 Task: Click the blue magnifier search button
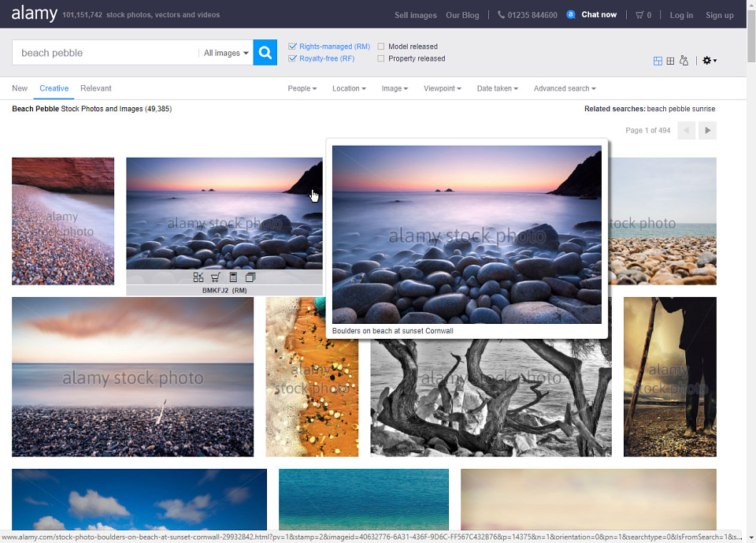[x=265, y=52]
